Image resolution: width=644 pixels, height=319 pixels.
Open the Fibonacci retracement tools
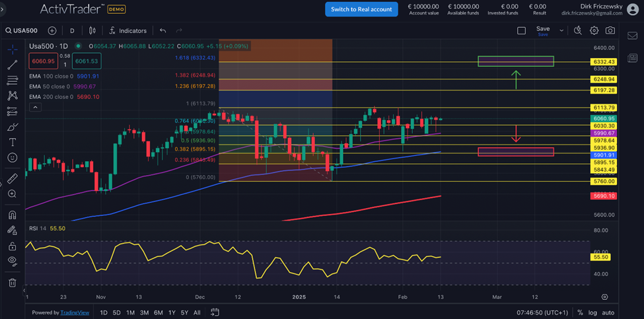coord(12,80)
